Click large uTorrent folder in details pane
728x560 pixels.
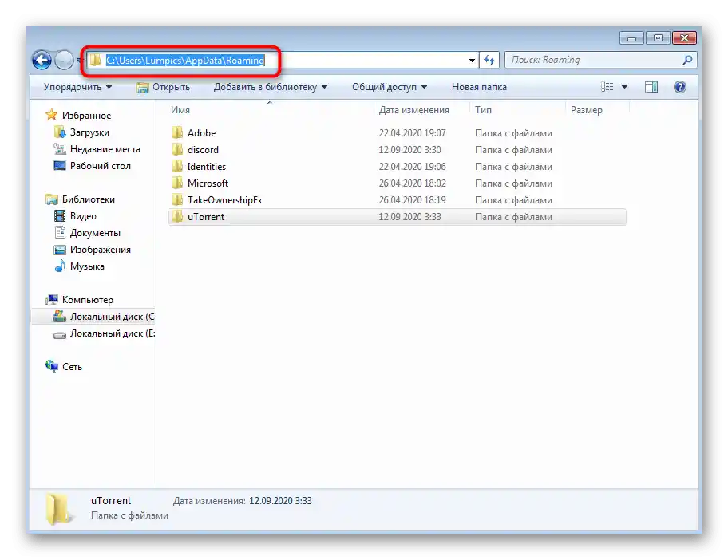(58, 508)
